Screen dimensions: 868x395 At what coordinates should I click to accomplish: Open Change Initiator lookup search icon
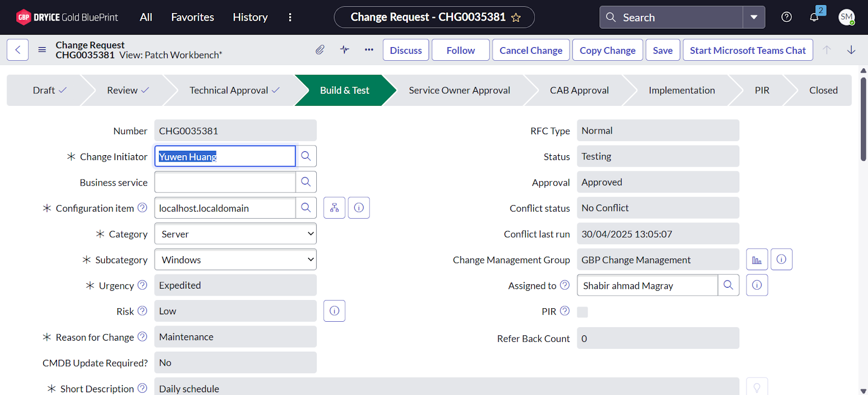(306, 156)
